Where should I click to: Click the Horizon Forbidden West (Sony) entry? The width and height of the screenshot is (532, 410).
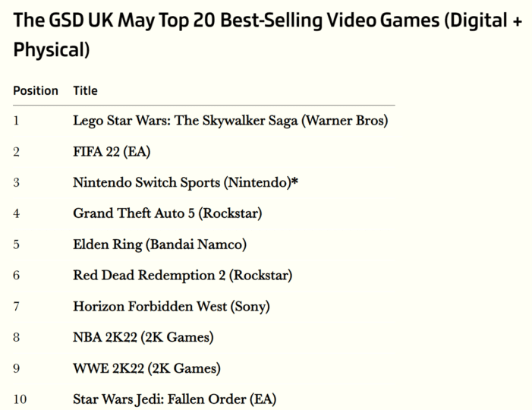[x=172, y=306]
